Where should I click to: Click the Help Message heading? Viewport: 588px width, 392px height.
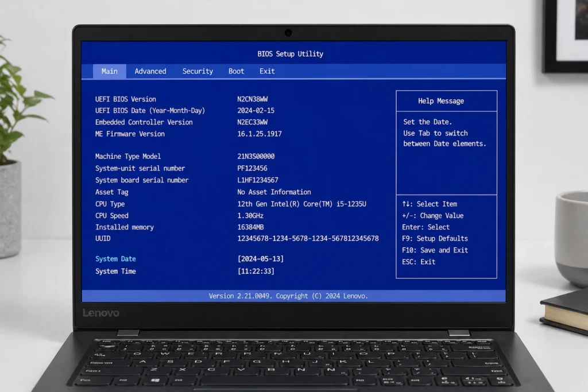[441, 101]
